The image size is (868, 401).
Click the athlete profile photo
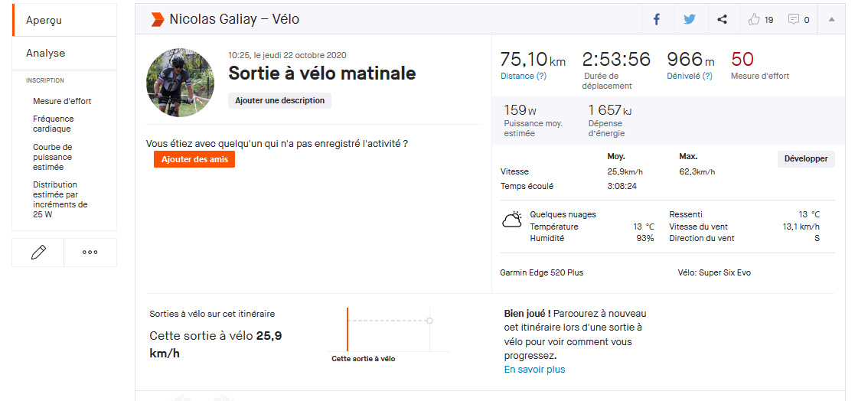[x=180, y=83]
